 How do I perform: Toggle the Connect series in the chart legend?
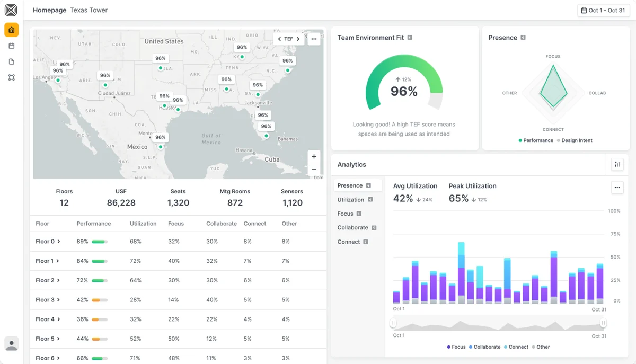click(516, 347)
